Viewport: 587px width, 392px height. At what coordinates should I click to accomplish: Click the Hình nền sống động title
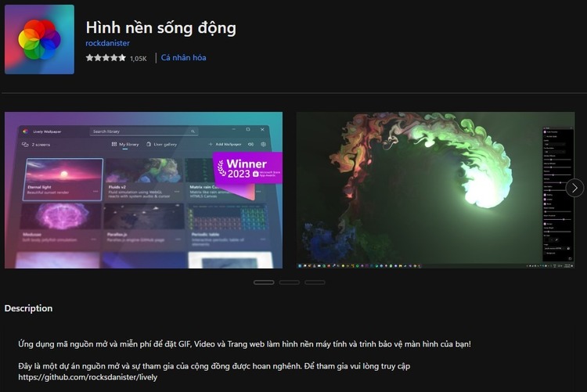pyautogui.click(x=161, y=28)
